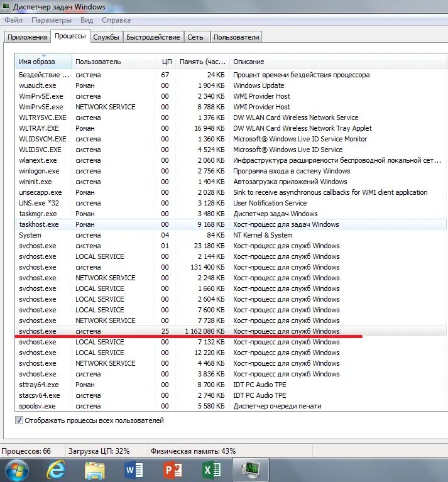Select the taskmgr.exe process
The image size is (448, 482).
pyautogui.click(x=231, y=214)
